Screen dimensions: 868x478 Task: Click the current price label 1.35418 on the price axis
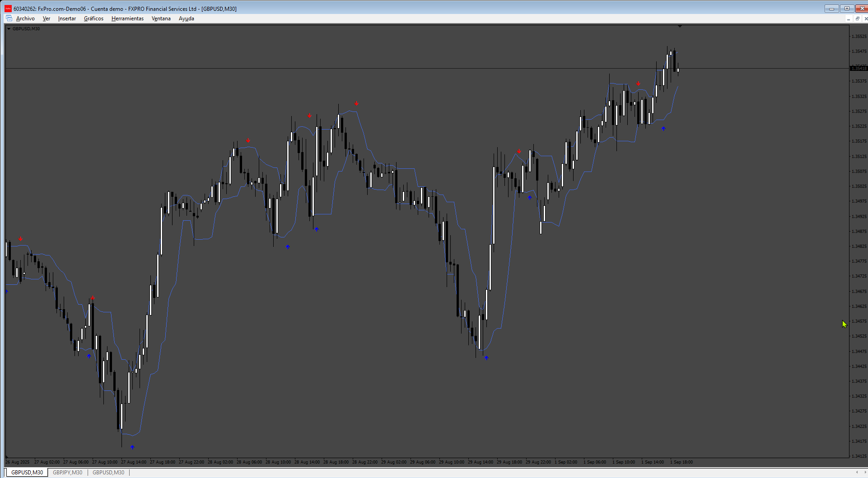859,69
